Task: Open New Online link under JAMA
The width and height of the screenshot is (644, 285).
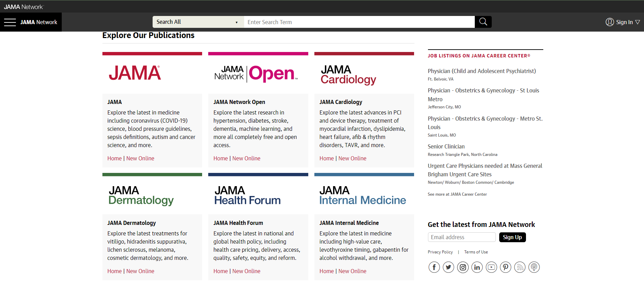Action: 140,158
